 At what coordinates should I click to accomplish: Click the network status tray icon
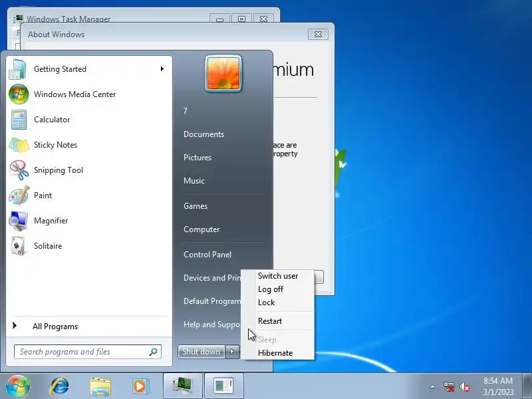449,386
